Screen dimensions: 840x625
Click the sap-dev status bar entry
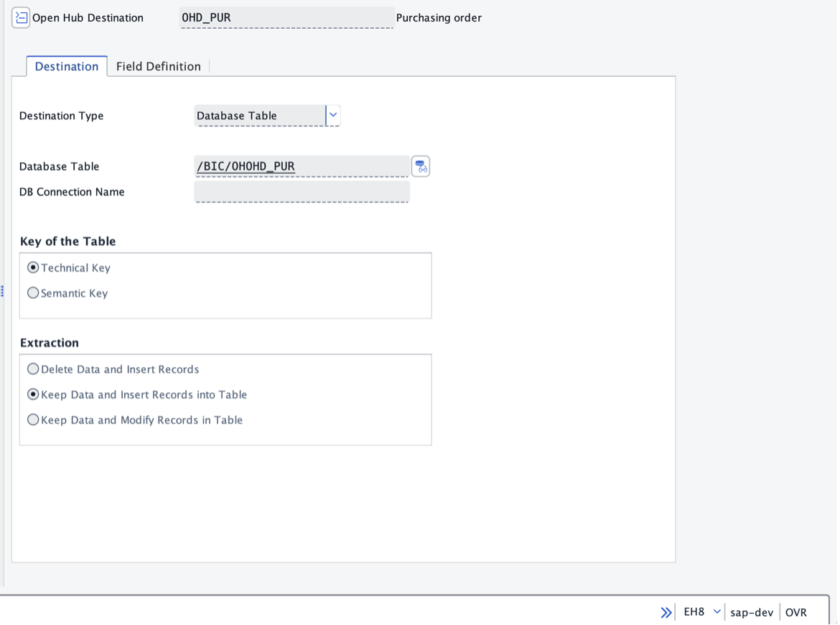[x=752, y=612]
